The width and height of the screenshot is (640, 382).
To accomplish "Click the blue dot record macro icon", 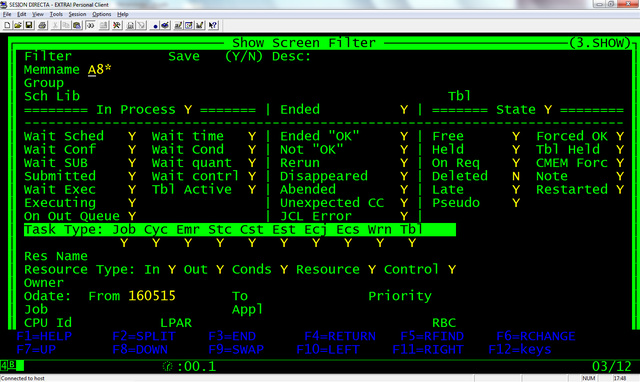I will click(155, 26).
